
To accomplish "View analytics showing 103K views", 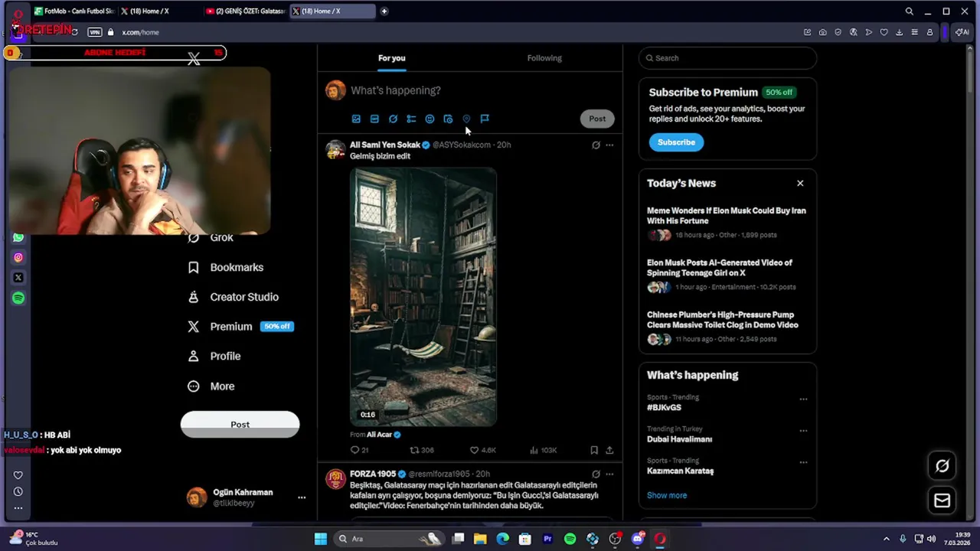I will [543, 450].
